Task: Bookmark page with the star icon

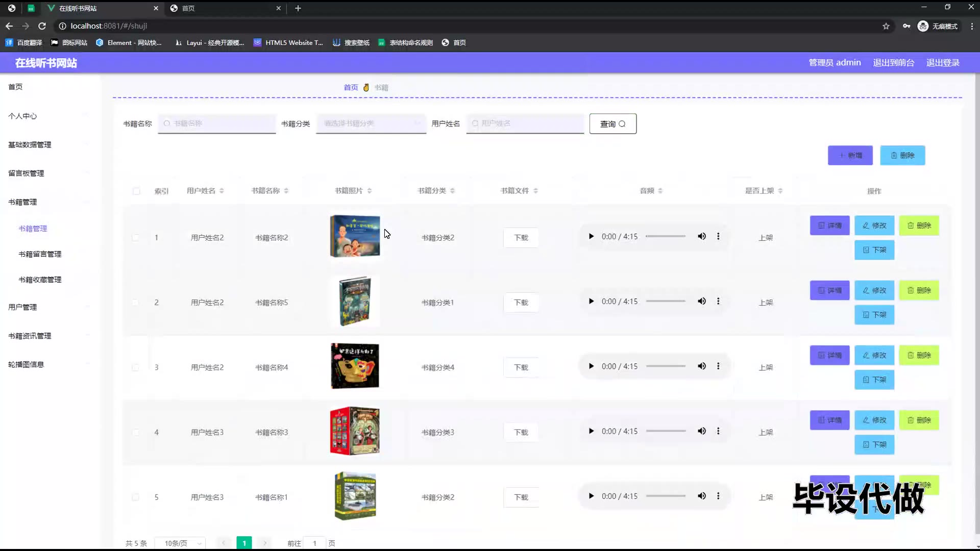Action: [x=886, y=26]
